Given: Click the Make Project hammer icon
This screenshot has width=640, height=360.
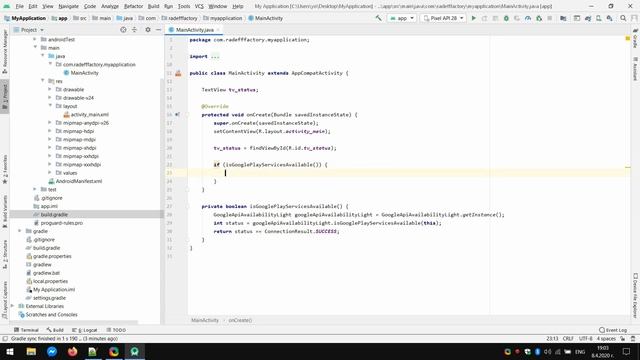Looking at the screenshot, I should [378, 18].
